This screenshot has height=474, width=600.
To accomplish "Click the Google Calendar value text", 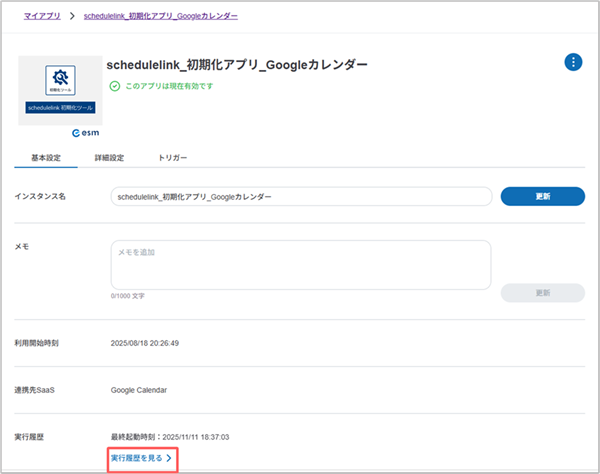I will coord(138,389).
